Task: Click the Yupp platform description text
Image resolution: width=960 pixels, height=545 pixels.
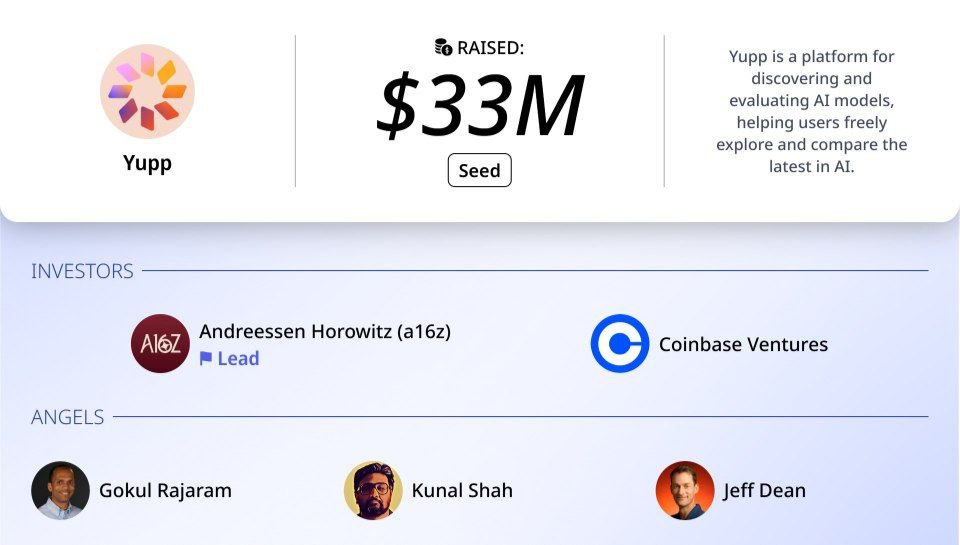Action: [811, 111]
